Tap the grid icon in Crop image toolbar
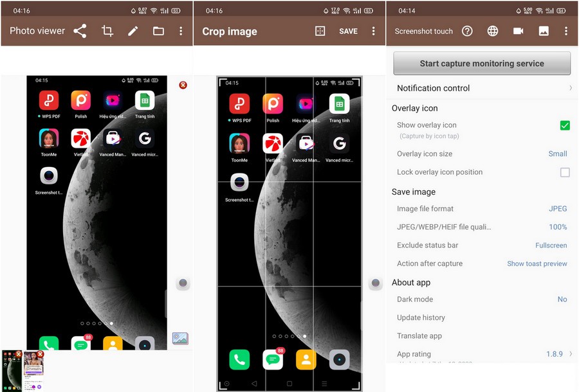Image resolution: width=579 pixels, height=392 pixels. (320, 31)
